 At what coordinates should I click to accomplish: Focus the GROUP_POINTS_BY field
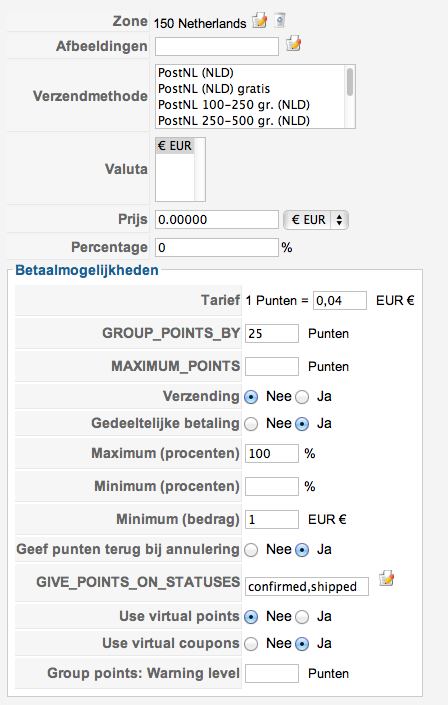tap(272, 334)
